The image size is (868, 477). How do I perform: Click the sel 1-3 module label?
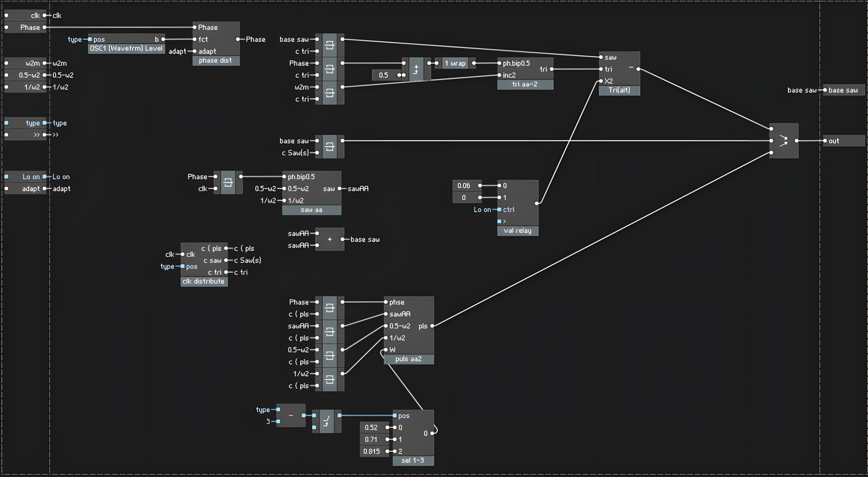pos(413,461)
